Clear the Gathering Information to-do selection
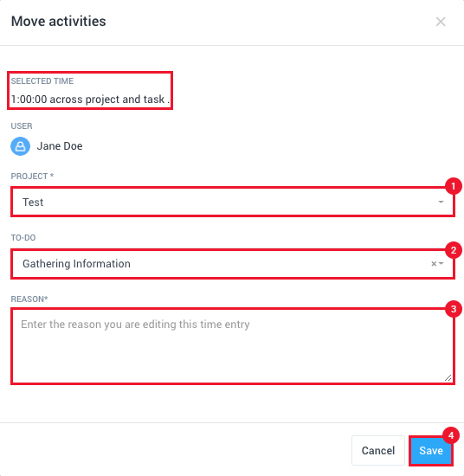The width and height of the screenshot is (464, 476). pyautogui.click(x=434, y=263)
